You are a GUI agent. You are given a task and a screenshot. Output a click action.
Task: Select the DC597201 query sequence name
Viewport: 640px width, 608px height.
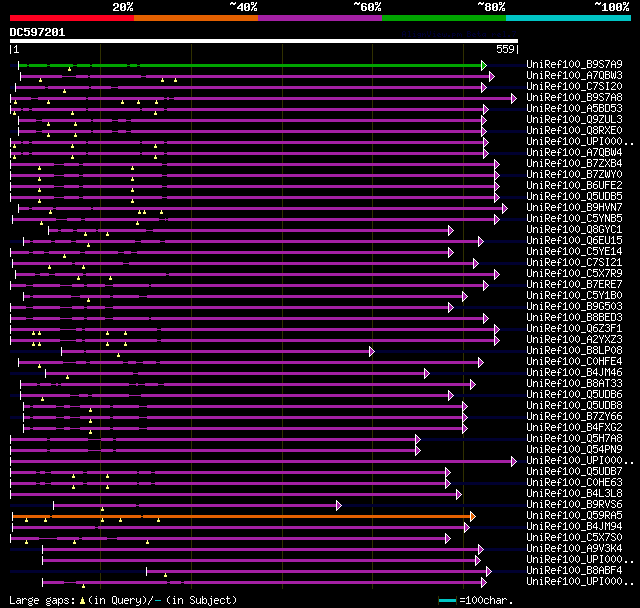pos(37,32)
